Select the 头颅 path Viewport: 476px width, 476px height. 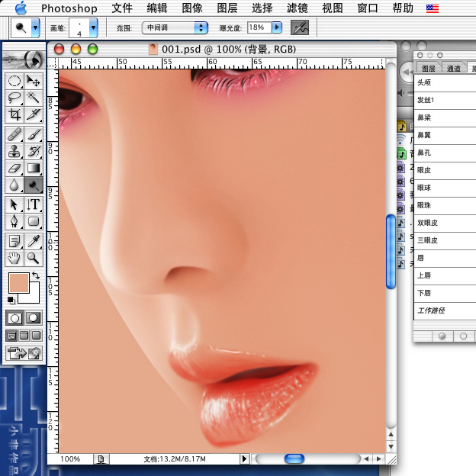click(x=445, y=82)
